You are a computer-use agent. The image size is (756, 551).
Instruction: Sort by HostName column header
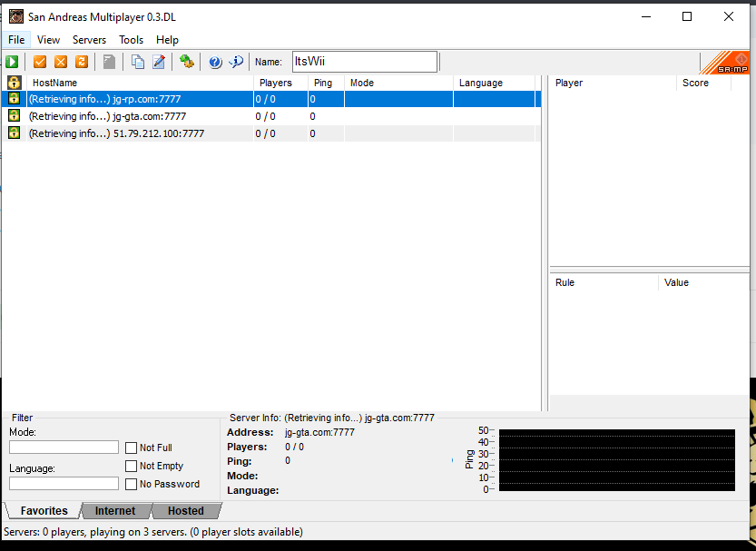point(140,83)
